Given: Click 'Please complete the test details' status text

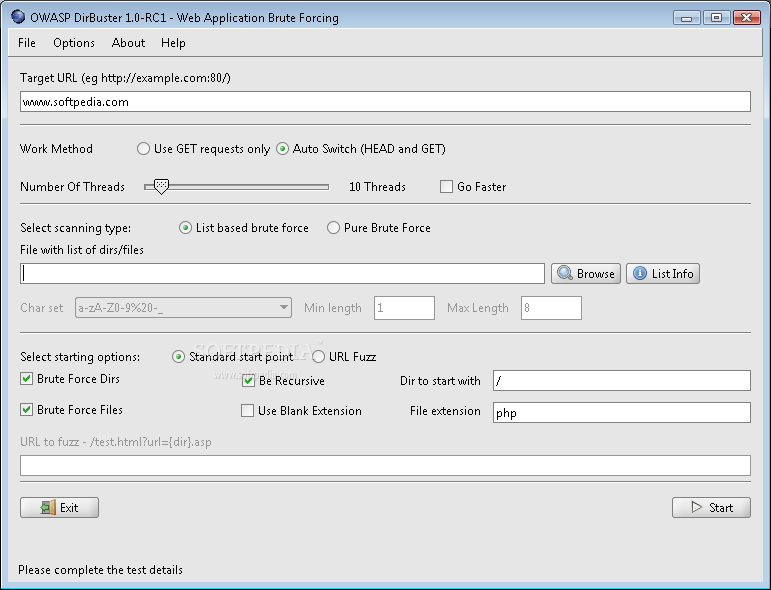Looking at the screenshot, I should 100,570.
